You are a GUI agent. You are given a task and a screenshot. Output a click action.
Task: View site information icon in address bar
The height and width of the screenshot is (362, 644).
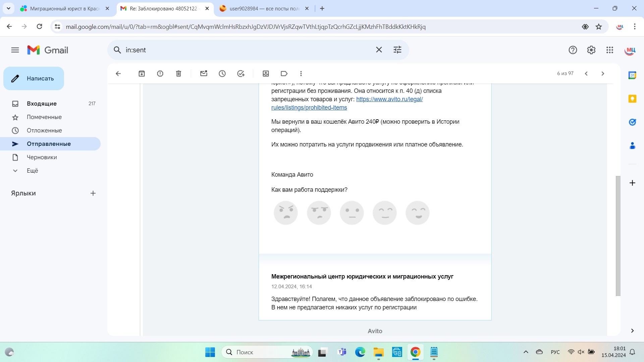point(57,26)
